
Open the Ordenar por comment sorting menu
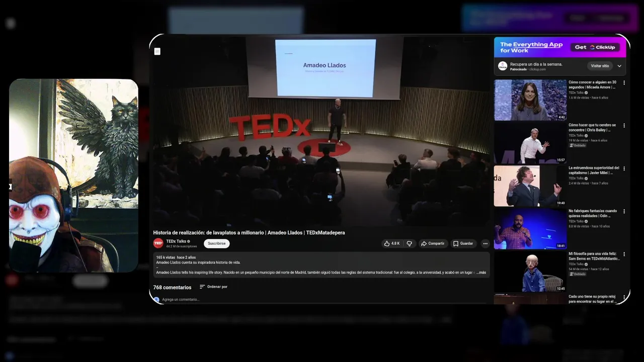click(213, 287)
